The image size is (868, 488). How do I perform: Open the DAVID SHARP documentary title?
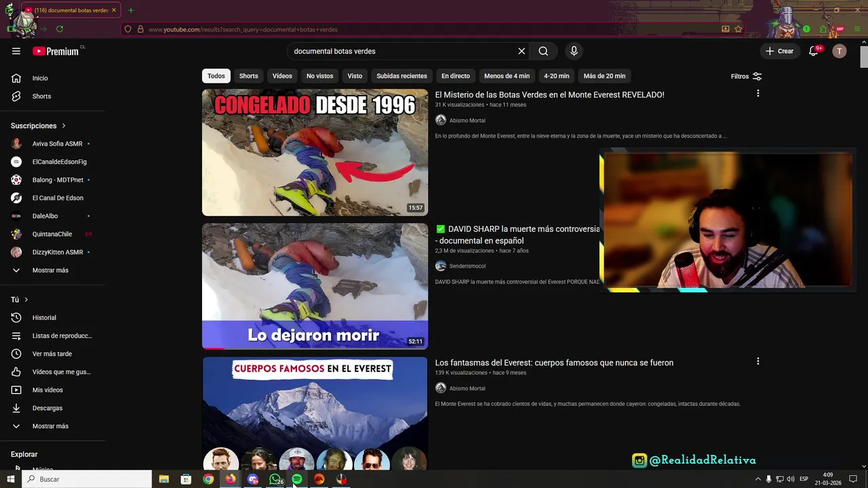coord(517,235)
